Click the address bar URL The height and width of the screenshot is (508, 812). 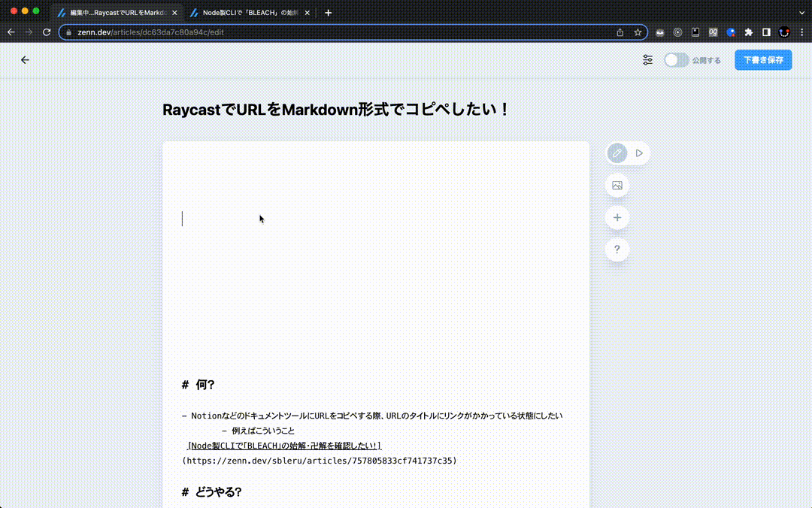[x=150, y=32]
